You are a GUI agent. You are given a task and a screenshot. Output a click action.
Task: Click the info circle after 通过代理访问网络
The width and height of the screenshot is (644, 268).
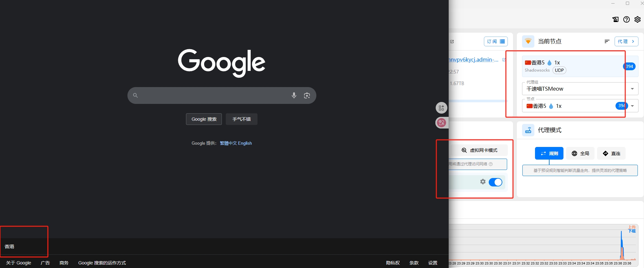coord(491,164)
